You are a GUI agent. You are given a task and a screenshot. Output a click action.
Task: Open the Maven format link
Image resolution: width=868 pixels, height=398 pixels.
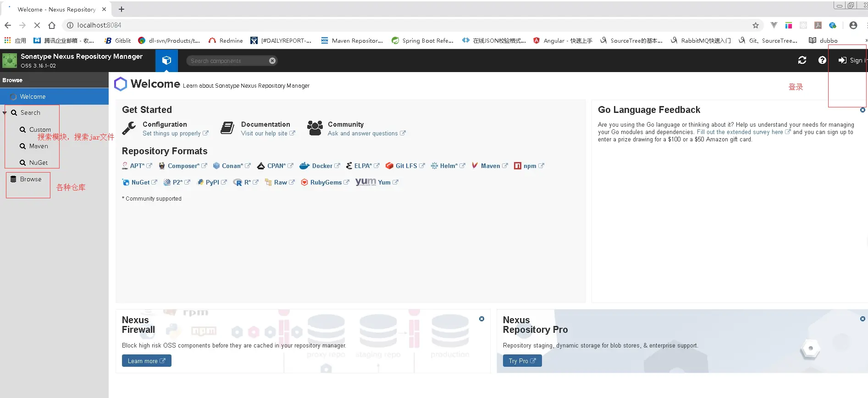(490, 166)
